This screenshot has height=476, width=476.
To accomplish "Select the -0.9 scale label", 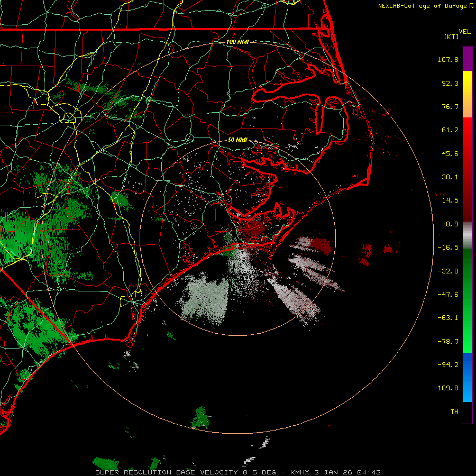I will [450, 224].
